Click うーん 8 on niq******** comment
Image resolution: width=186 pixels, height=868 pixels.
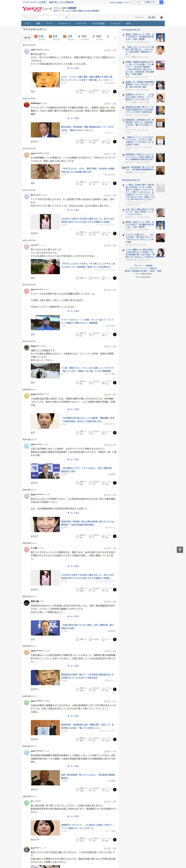[x=107, y=183]
